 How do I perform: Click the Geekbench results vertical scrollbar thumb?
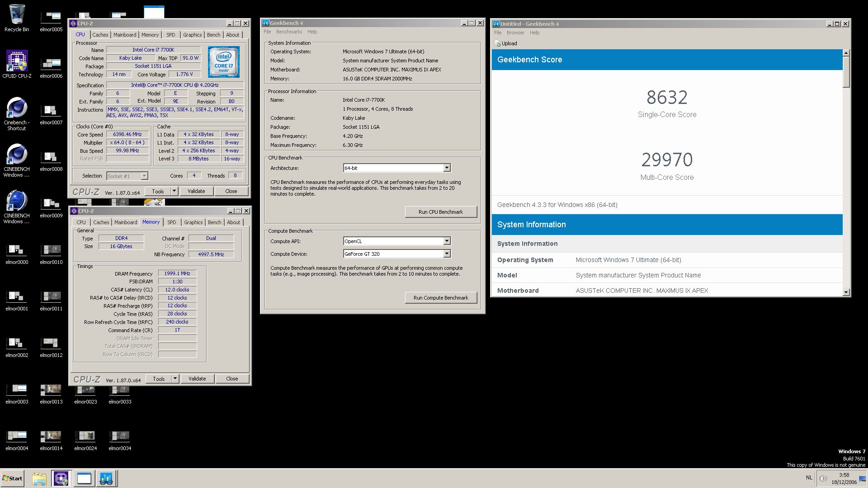click(846, 72)
